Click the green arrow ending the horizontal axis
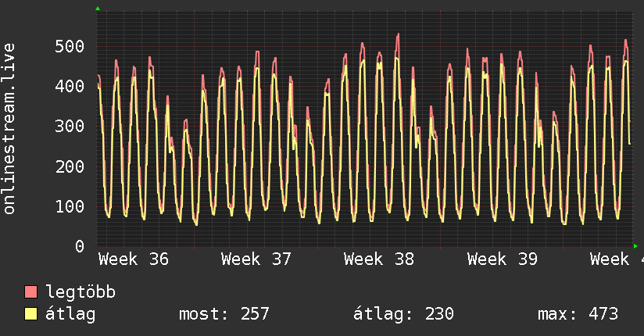Viewport: 644px width, 336px height. click(x=635, y=246)
